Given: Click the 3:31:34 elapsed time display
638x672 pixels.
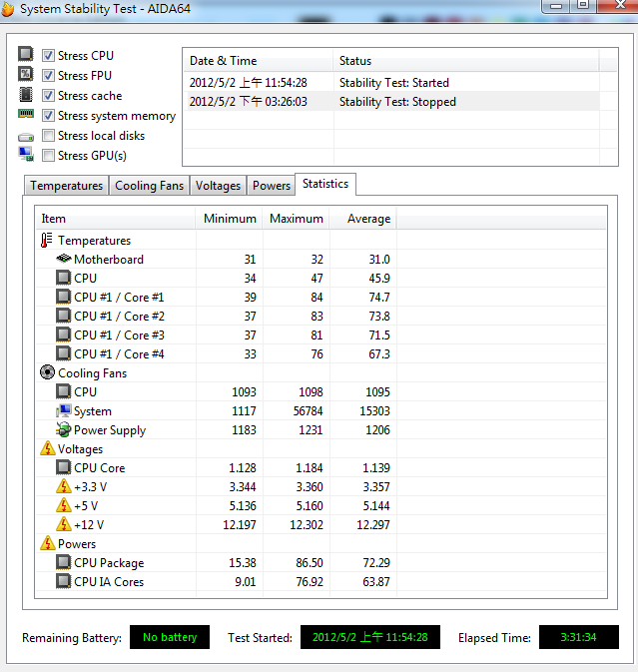Looking at the screenshot, I should [579, 637].
